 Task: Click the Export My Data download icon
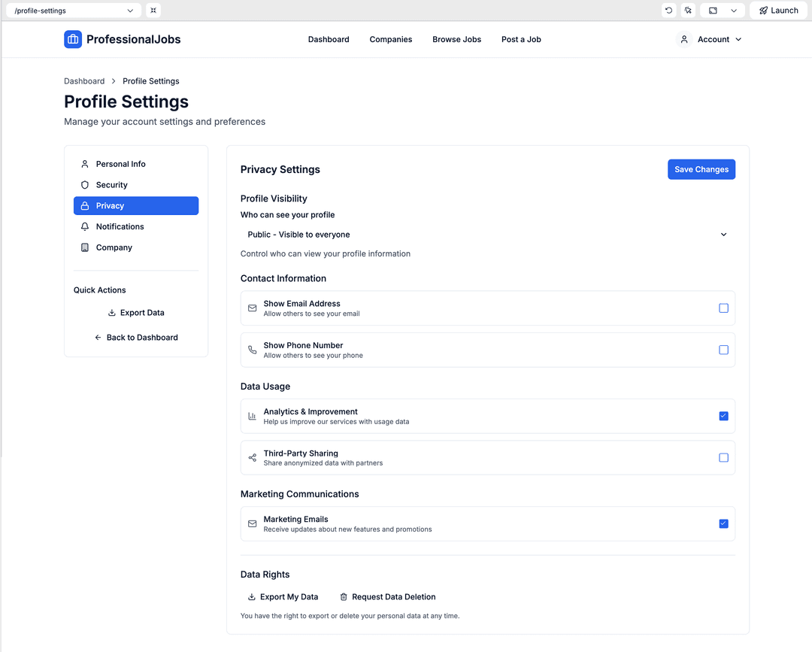(x=252, y=597)
